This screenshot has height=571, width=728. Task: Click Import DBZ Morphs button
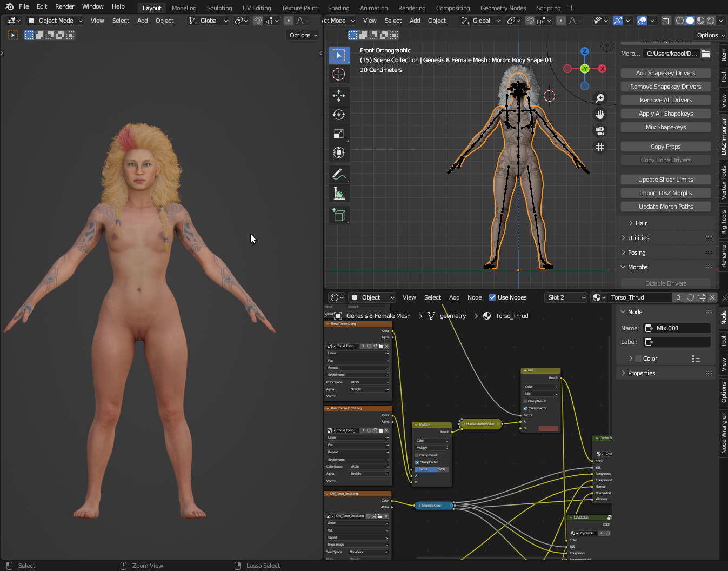[666, 193]
